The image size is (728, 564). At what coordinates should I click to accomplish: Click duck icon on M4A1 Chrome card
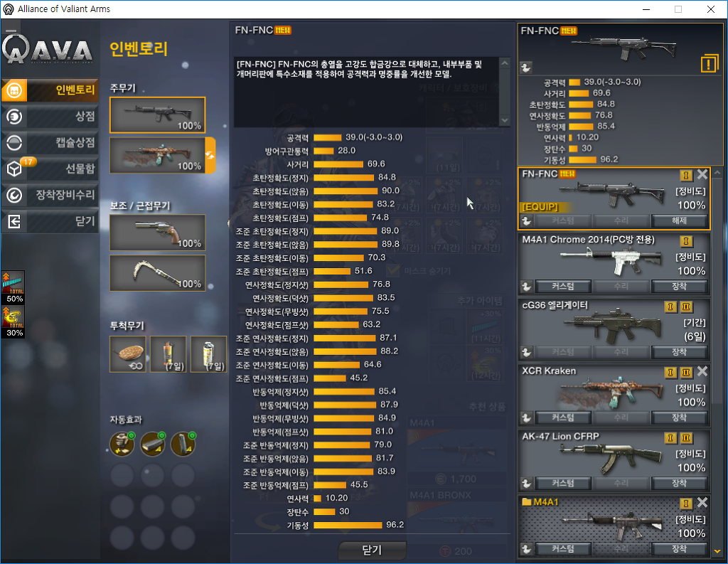click(526, 287)
